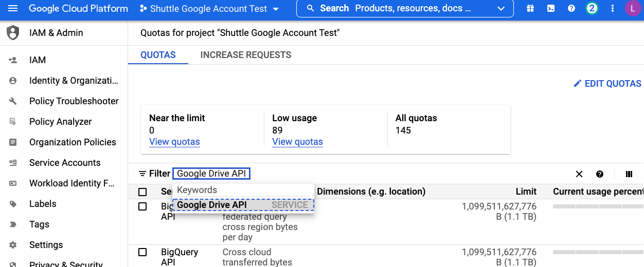This screenshot has height=267, width=644.
Task: Click the gift icon in top bar
Action: tap(530, 9)
